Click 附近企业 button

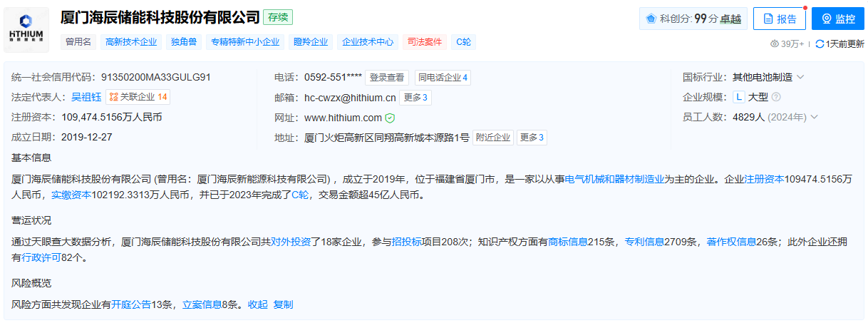pos(493,138)
